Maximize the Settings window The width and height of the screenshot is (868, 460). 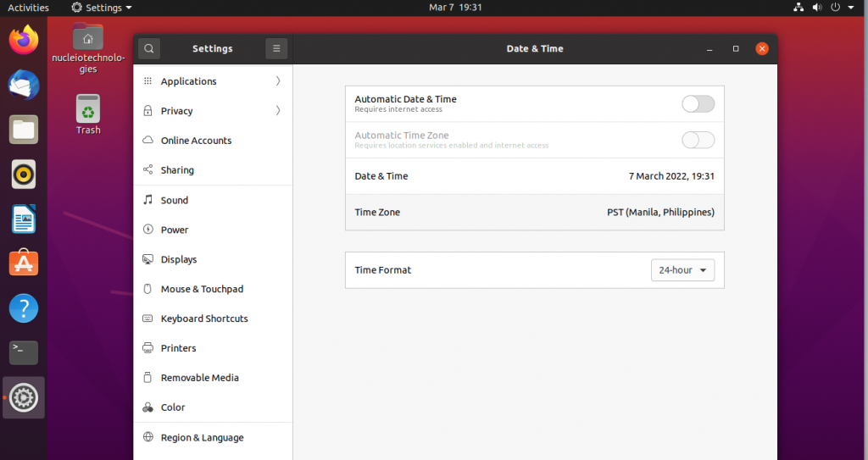(736, 49)
